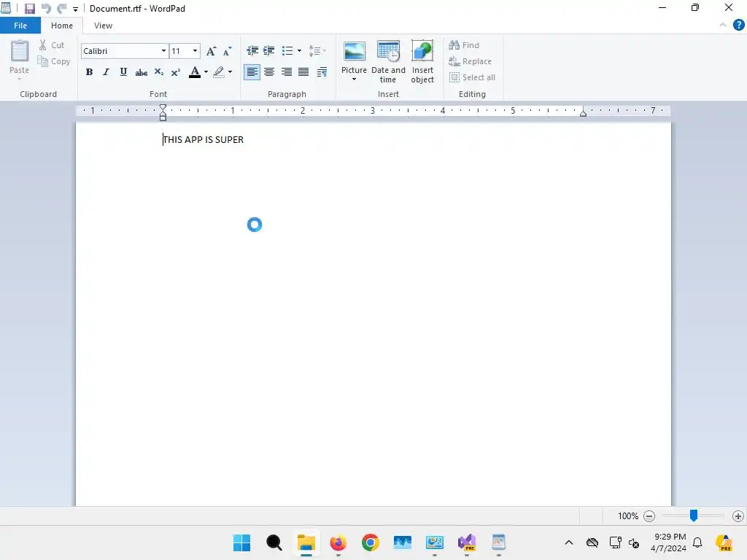Image resolution: width=747 pixels, height=560 pixels.
Task: Launch Google Chrome from the taskbar
Action: pyautogui.click(x=370, y=542)
